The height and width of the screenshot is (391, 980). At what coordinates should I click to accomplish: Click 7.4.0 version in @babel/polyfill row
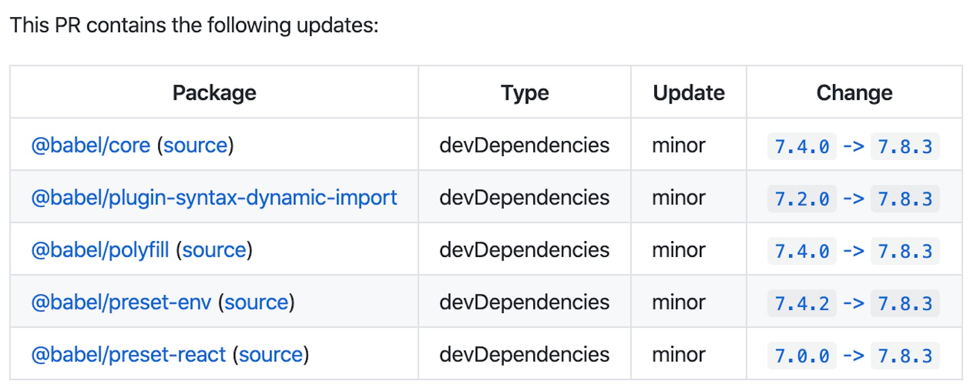click(801, 251)
